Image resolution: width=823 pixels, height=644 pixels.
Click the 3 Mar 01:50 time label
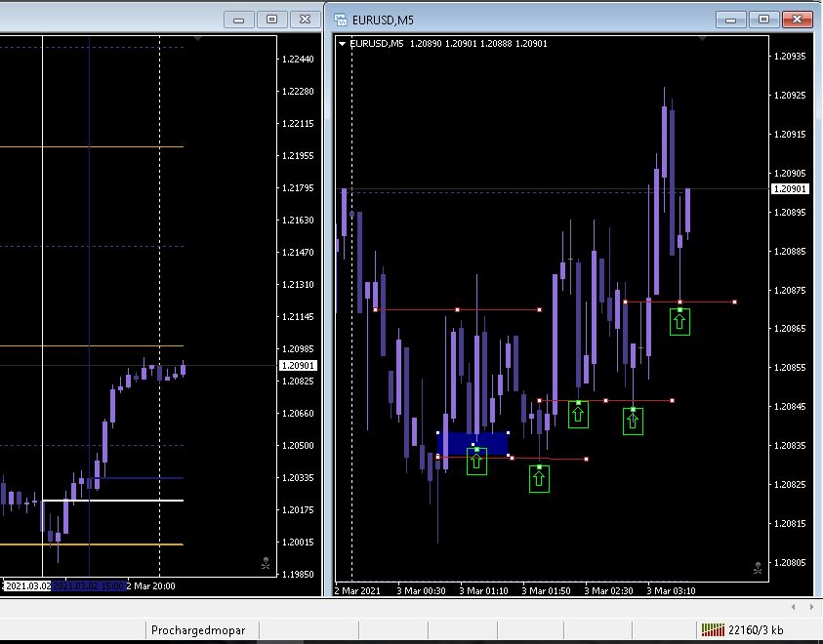[546, 591]
